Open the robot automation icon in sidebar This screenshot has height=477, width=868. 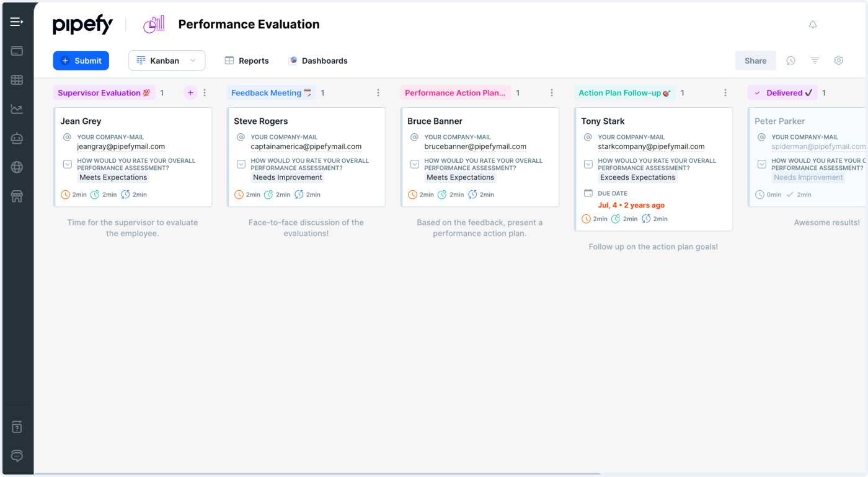pos(17,138)
